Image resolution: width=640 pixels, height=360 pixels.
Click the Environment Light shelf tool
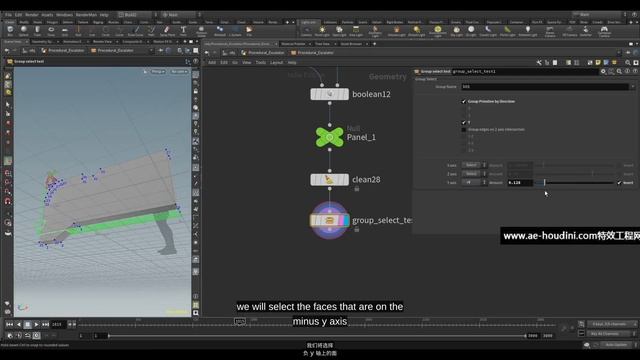[x=438, y=31]
